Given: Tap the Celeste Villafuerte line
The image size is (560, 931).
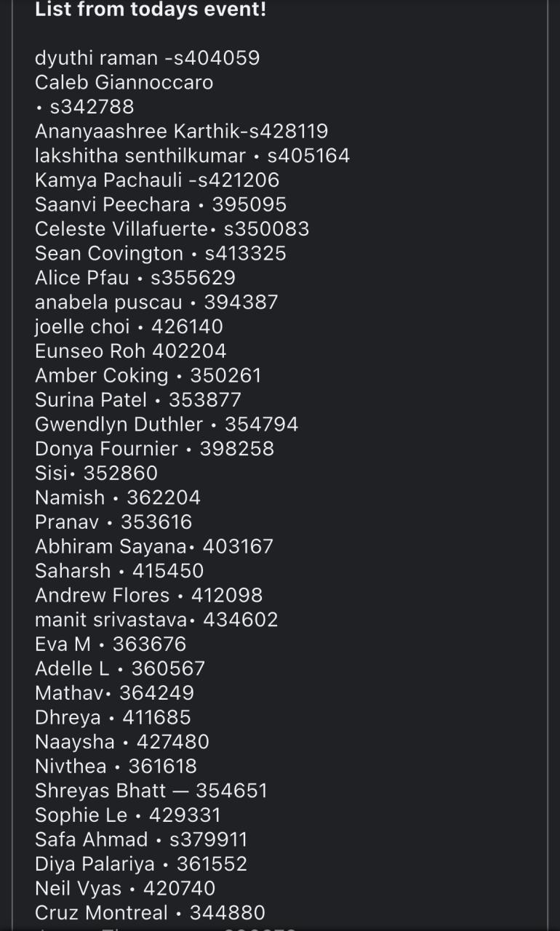Looking at the screenshot, I should tap(172, 229).
